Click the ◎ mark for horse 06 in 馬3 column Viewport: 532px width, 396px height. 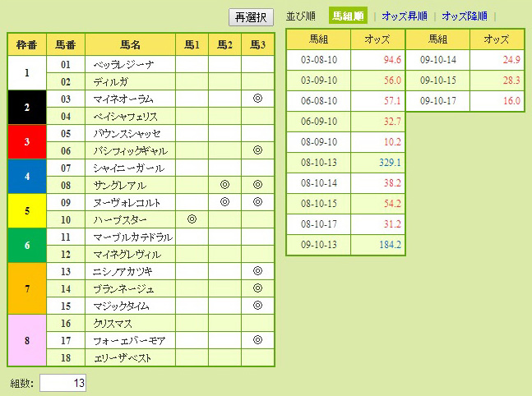(257, 150)
